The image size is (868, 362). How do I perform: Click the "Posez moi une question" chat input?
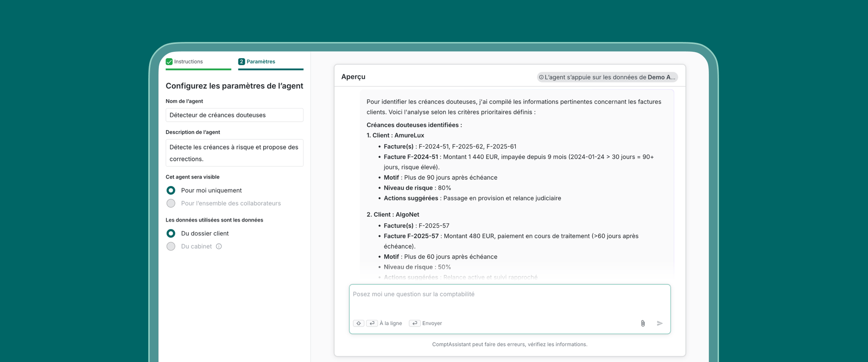[x=509, y=301]
